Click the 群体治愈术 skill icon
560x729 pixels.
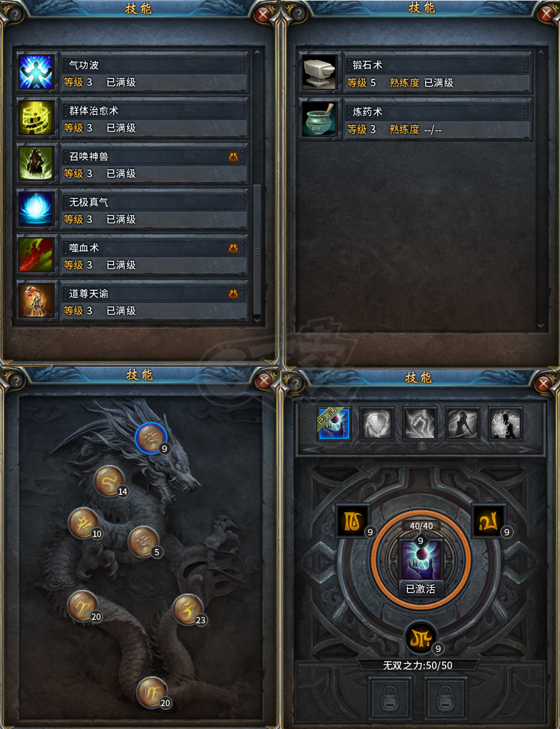35,118
